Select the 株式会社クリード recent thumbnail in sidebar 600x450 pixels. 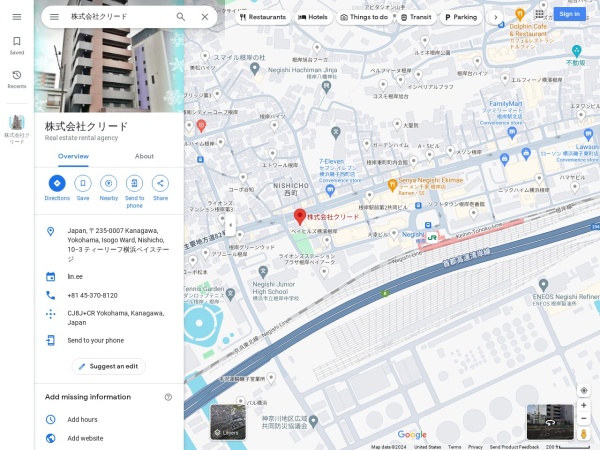(17, 129)
